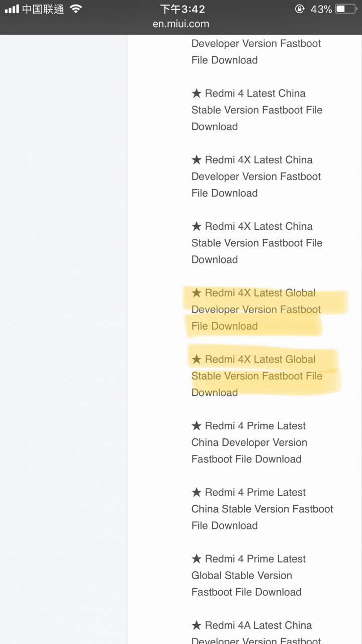Open Redmi 4 Latest China Stable Fastboot download
362x644 pixels.
(x=257, y=110)
